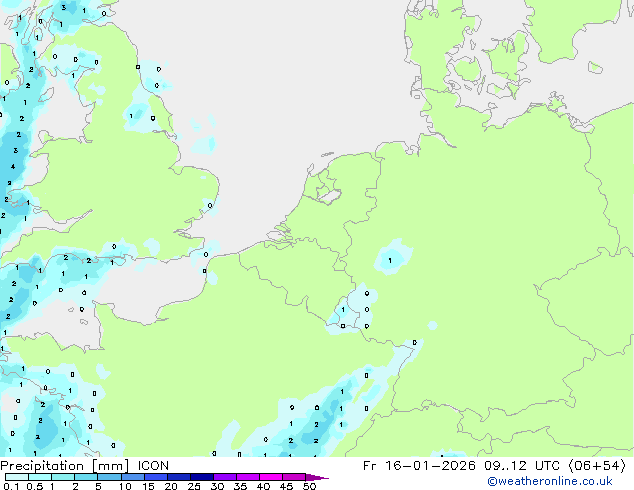Click the 30–35 mm legend swatch

224,477
